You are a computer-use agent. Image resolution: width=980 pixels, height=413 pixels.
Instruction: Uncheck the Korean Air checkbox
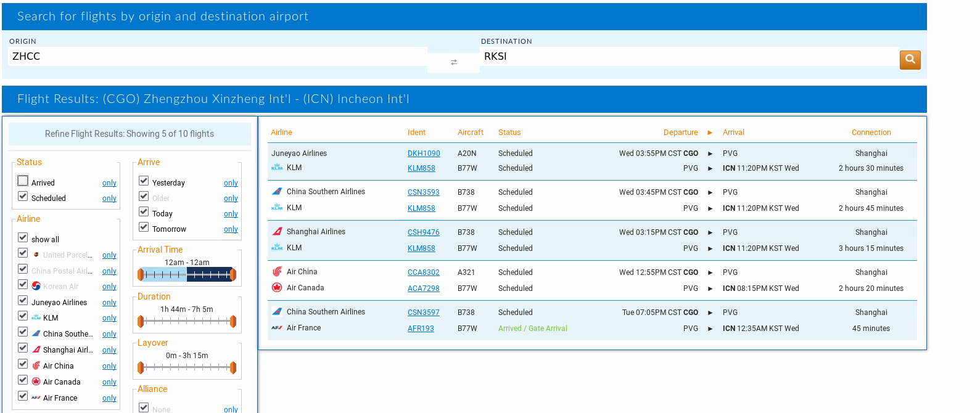point(23,284)
